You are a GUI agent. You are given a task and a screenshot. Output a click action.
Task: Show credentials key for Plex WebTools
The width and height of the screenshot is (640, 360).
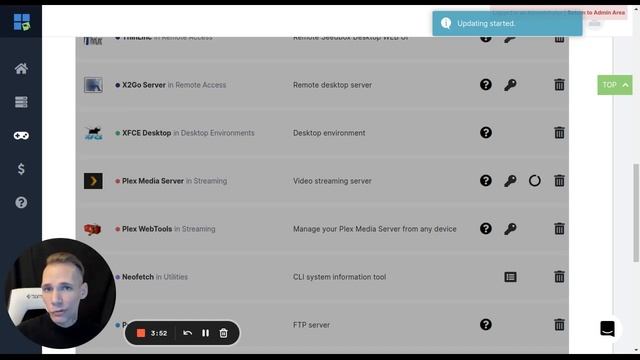tap(510, 229)
